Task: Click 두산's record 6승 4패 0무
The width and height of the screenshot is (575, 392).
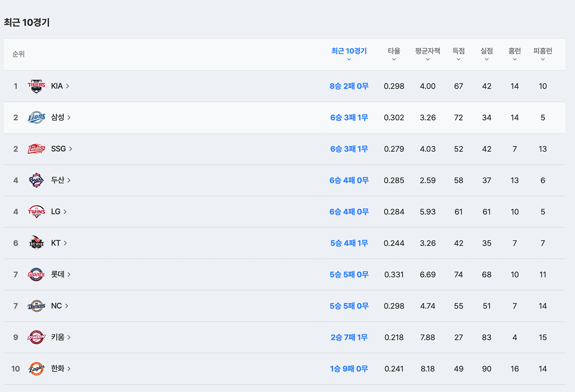Action: [349, 180]
